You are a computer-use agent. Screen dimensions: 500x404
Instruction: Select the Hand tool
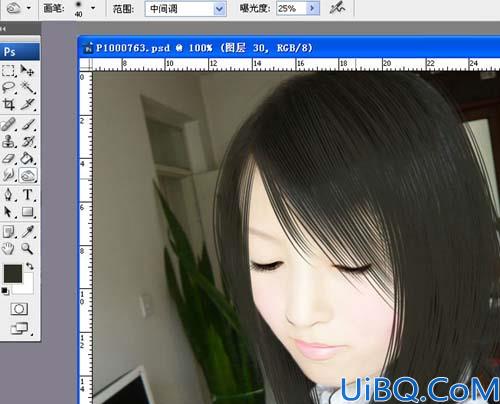click(x=9, y=248)
